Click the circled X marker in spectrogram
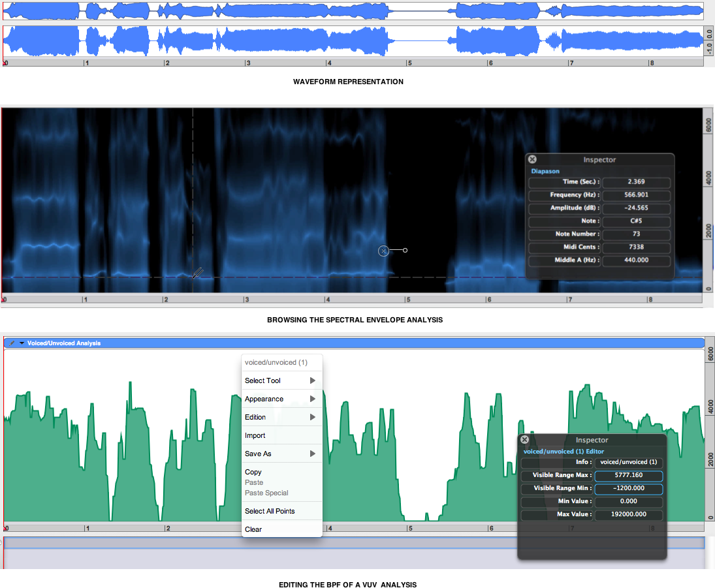The height and width of the screenshot is (588, 715). 383,251
